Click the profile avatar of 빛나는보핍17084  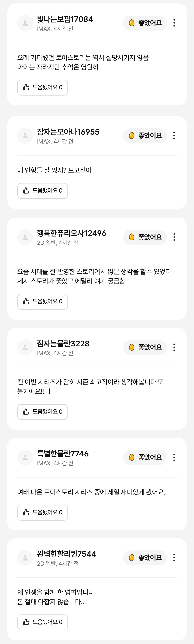25,23
